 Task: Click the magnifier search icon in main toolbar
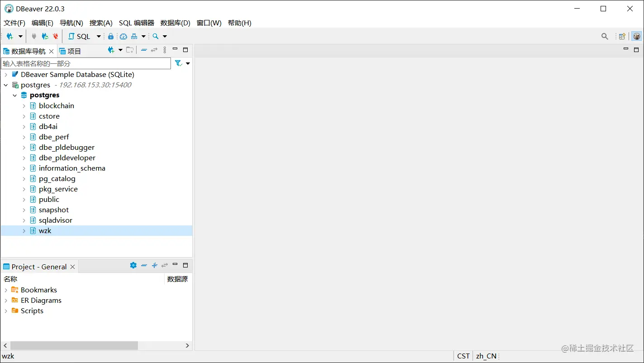(156, 36)
